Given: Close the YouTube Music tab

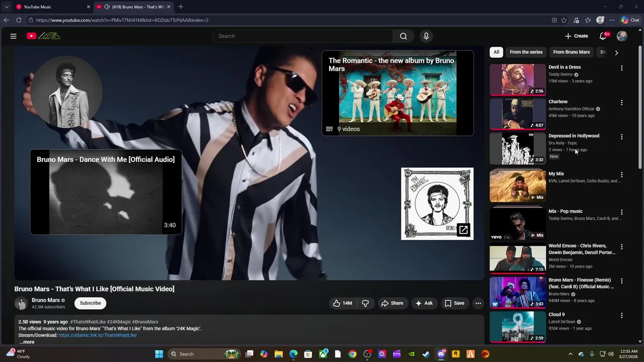Looking at the screenshot, I should 89,7.
